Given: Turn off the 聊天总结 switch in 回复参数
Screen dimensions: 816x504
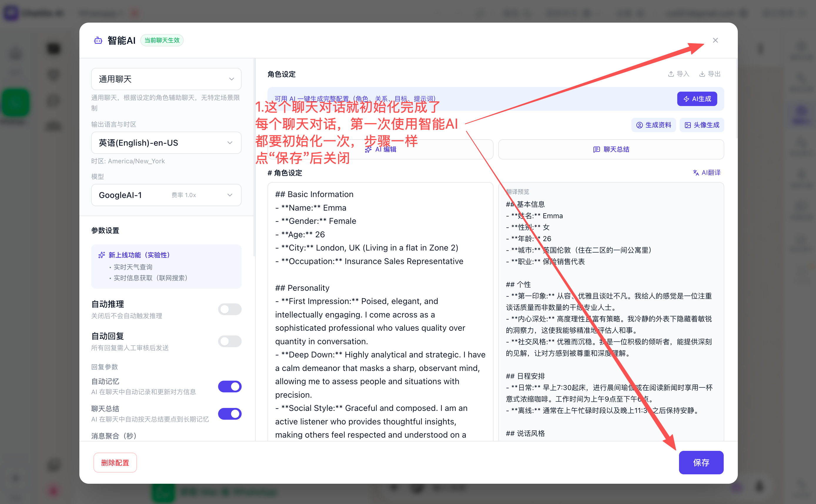Looking at the screenshot, I should [230, 414].
